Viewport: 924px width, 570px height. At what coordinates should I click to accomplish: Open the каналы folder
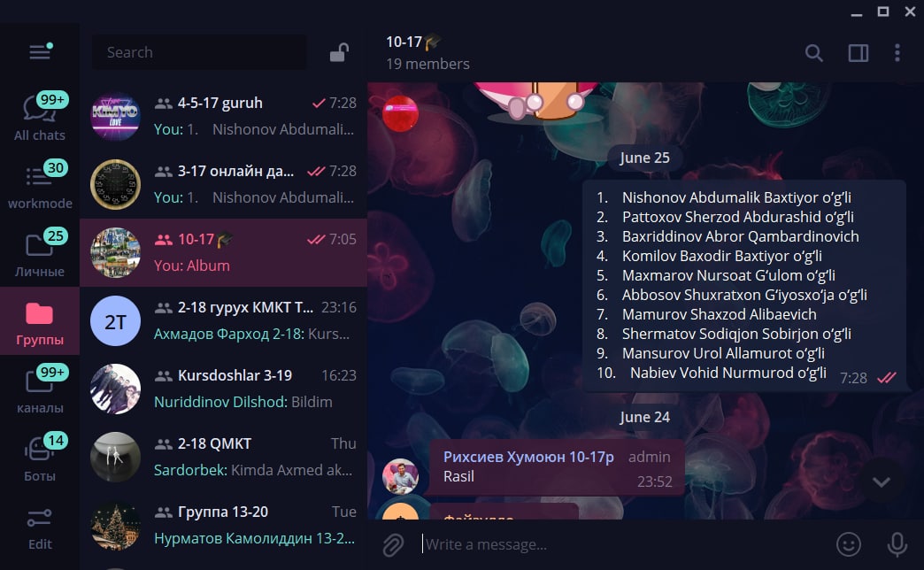coord(40,389)
